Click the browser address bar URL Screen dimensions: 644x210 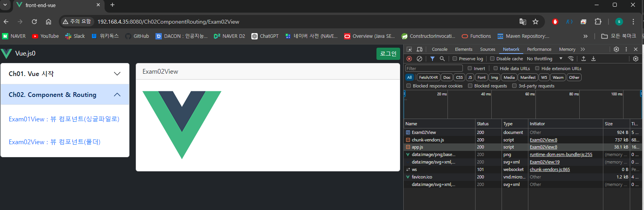pyautogui.click(x=168, y=22)
